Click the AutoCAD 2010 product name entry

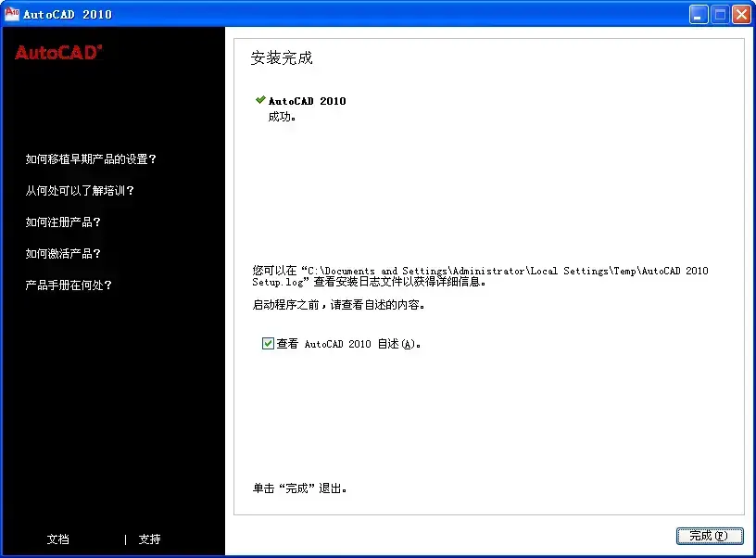(x=308, y=101)
